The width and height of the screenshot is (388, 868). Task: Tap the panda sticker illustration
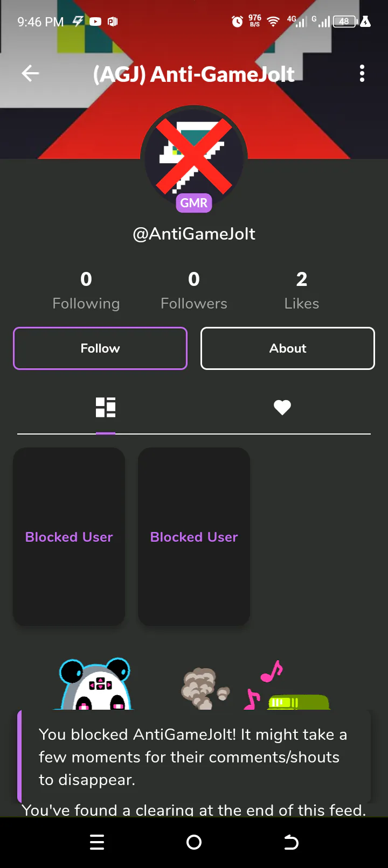(x=96, y=684)
